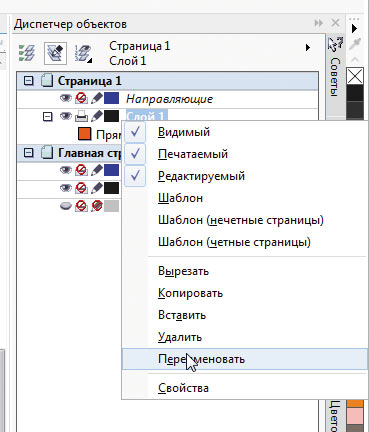Pick orange swatch at palette bottom
Image resolution: width=369 pixels, height=432 pixels.
[355, 404]
